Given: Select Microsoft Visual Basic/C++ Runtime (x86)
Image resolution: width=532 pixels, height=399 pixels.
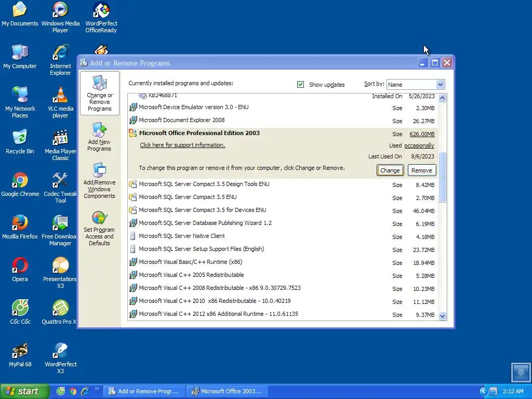Looking at the screenshot, I should tap(283, 262).
